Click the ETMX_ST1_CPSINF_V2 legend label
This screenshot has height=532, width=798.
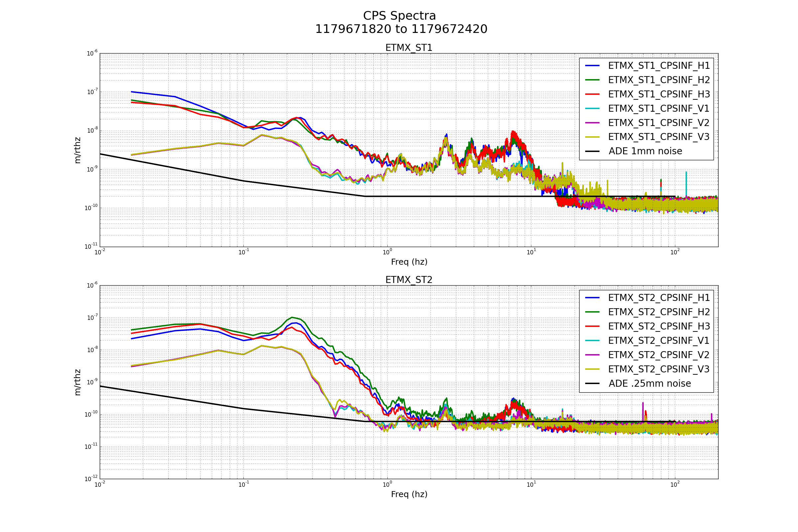(659, 123)
